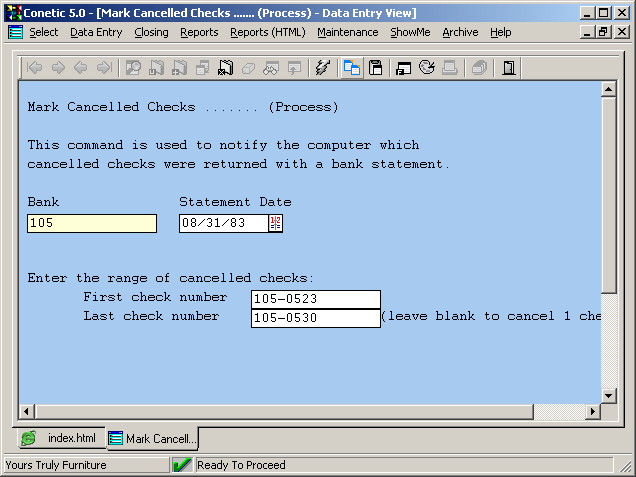This screenshot has height=477, width=636.
Task: Click the circular refresh arrow icon
Action: click(x=427, y=68)
